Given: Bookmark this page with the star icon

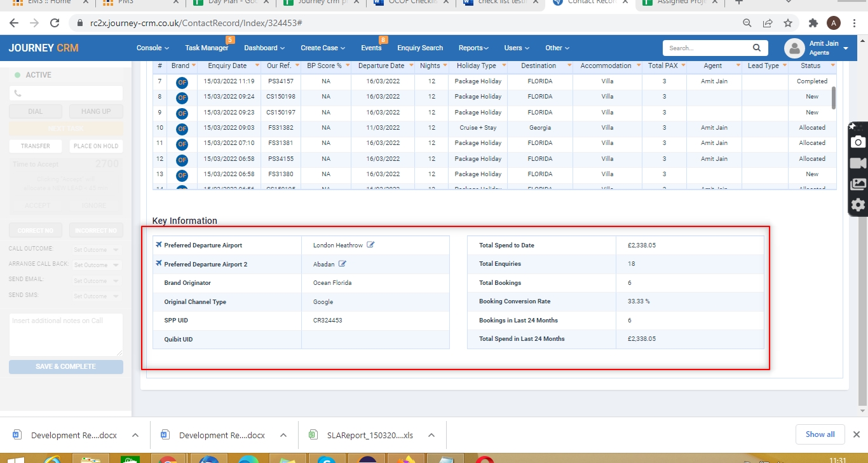Looking at the screenshot, I should (788, 23).
